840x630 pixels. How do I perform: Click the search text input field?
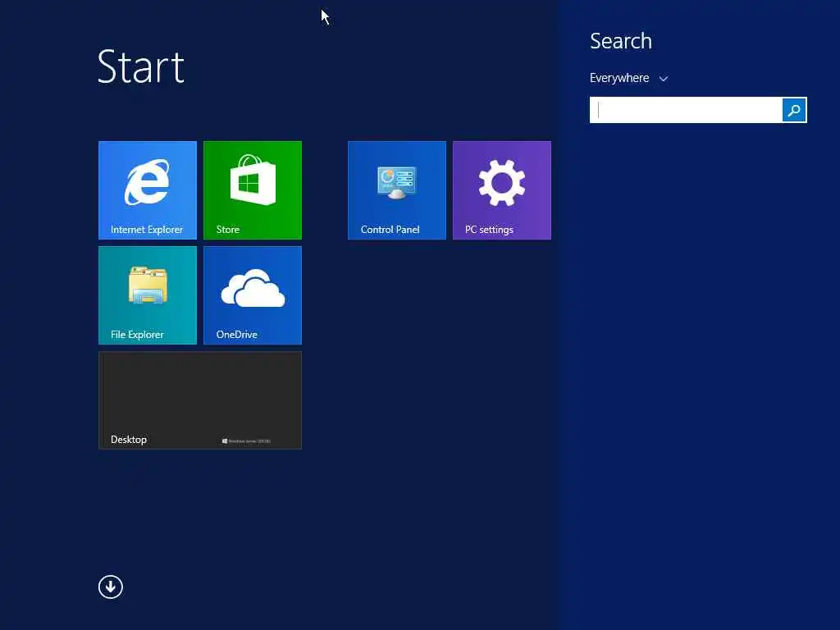coord(686,110)
